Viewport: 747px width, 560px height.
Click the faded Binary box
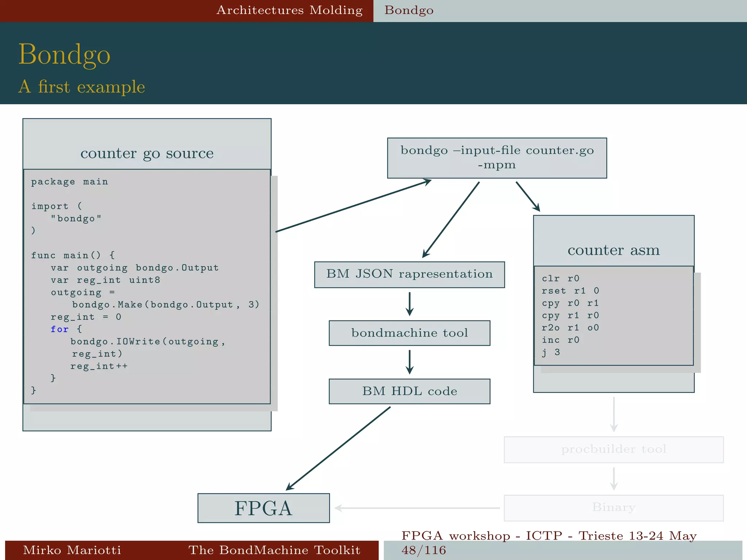[614, 507]
